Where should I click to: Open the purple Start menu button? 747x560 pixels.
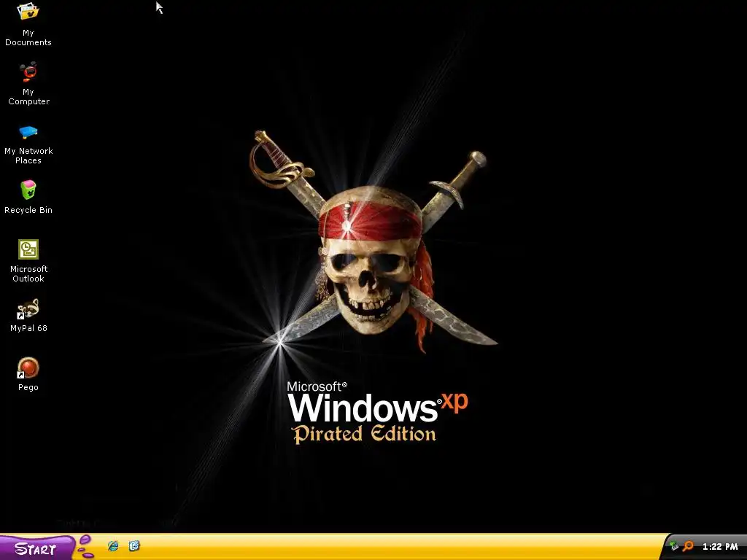[x=36, y=548]
